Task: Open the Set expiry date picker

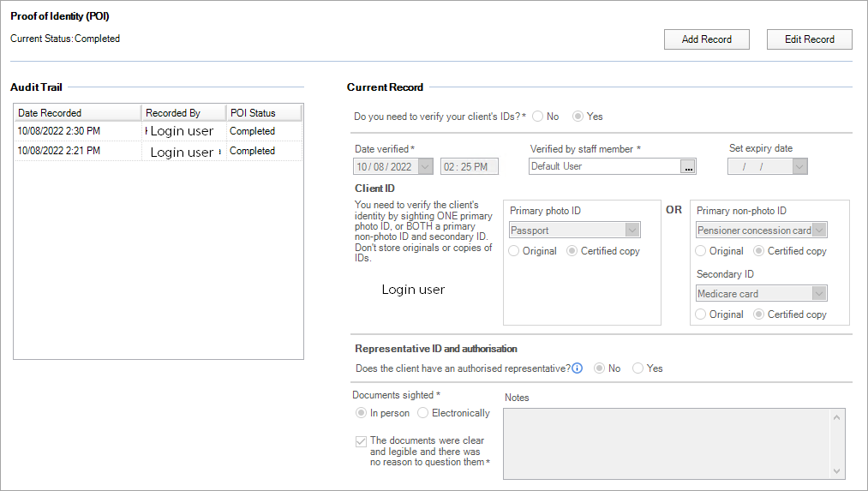Action: click(799, 167)
